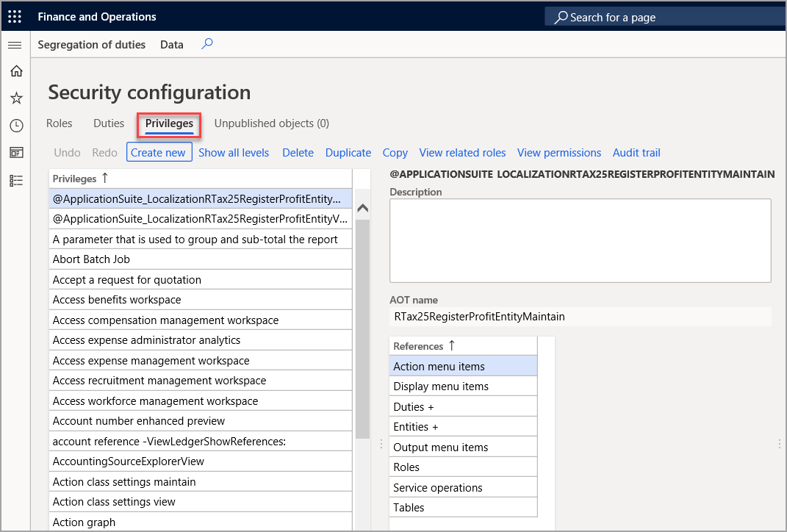This screenshot has width=787, height=532.
Task: Click View related roles
Action: (x=462, y=152)
